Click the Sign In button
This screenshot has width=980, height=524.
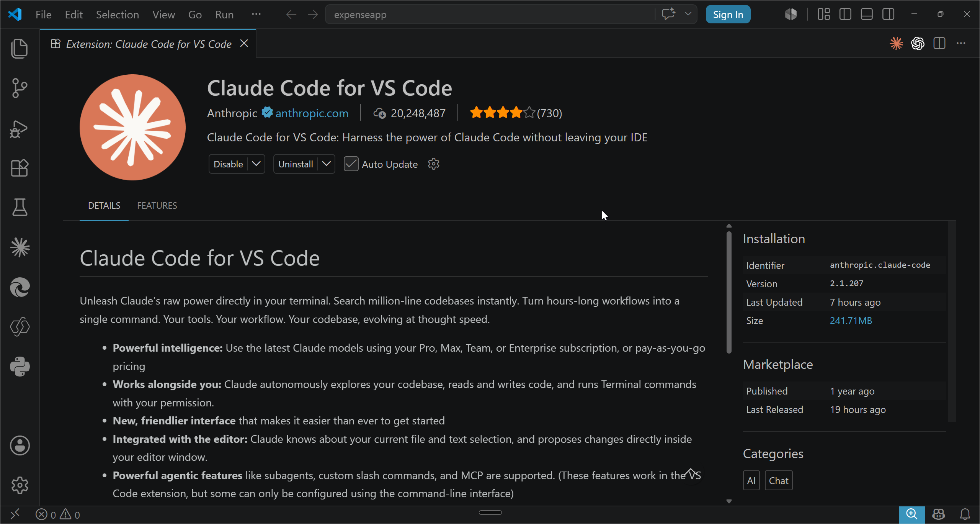[x=728, y=15]
